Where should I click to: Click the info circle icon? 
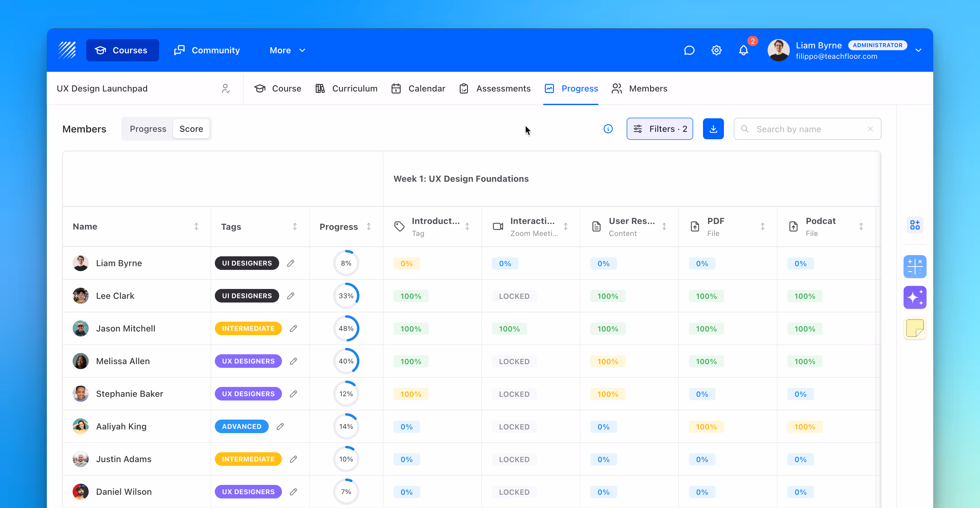point(608,129)
